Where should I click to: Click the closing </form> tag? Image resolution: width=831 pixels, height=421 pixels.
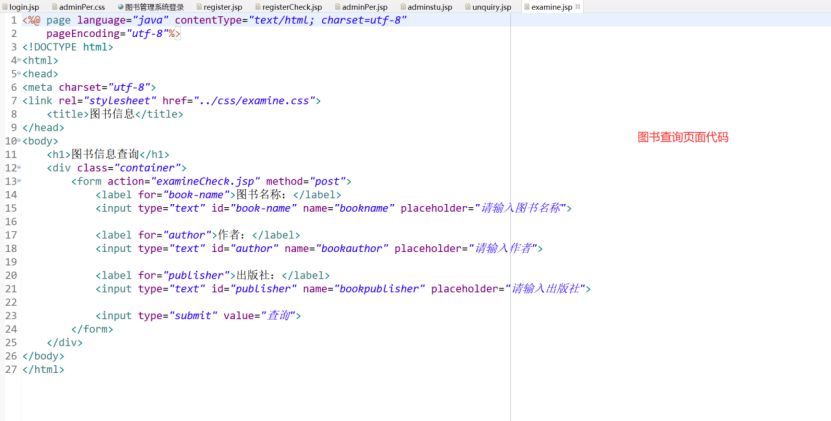(x=92, y=329)
